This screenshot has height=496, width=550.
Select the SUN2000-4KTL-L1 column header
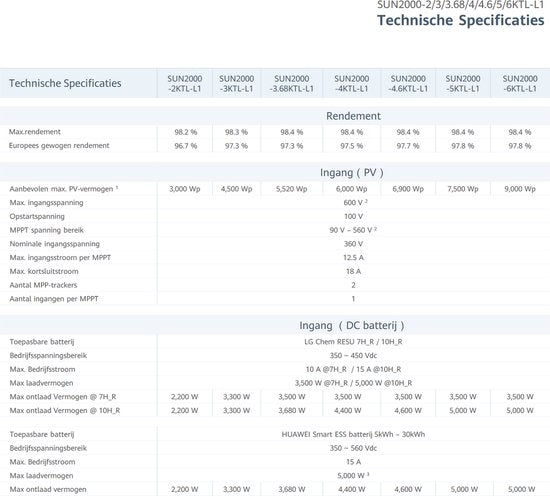(351, 83)
